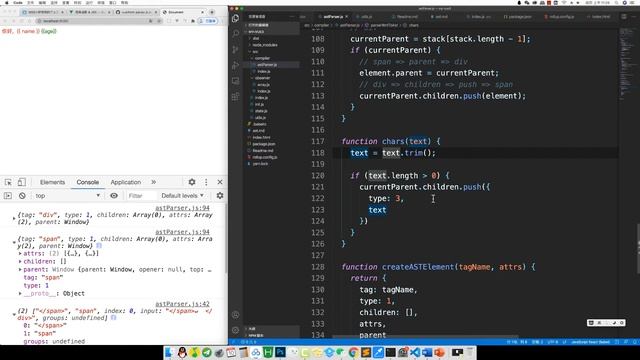
Task: Select yarn.lock in the explorer
Action: (260, 164)
